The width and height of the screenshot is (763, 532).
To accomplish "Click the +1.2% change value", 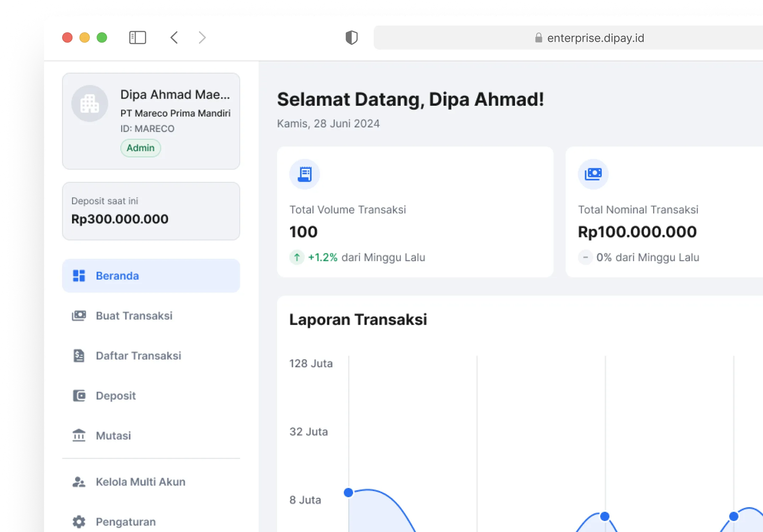I will click(323, 257).
